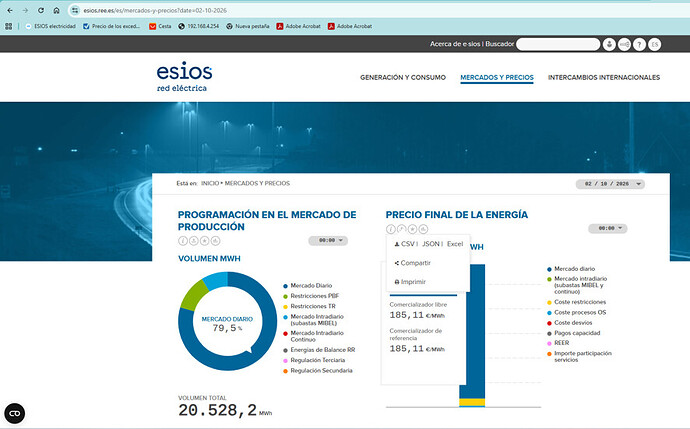The image size is (690, 429).
Task: Open the ESIOS electricidad bookmark
Action: pos(51,26)
